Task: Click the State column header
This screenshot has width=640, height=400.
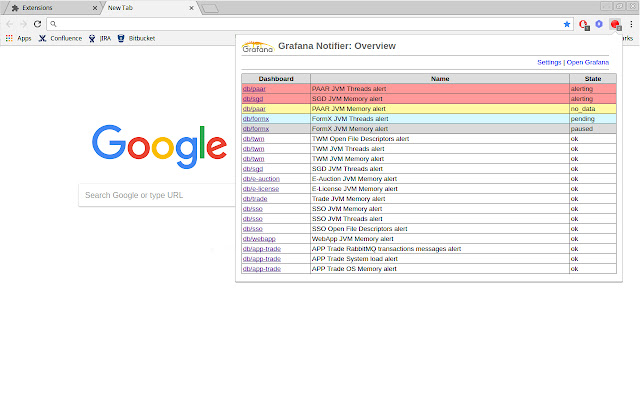Action: (x=593, y=79)
